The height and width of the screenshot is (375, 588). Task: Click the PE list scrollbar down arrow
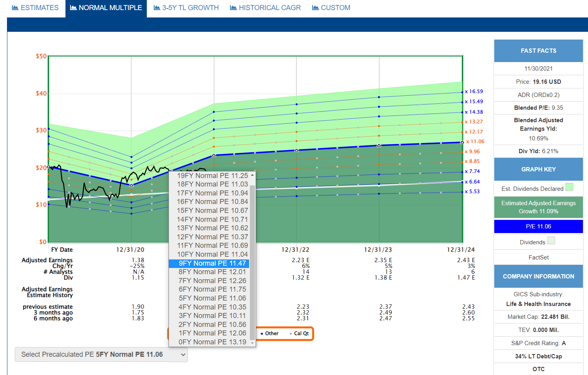pyautogui.click(x=253, y=343)
